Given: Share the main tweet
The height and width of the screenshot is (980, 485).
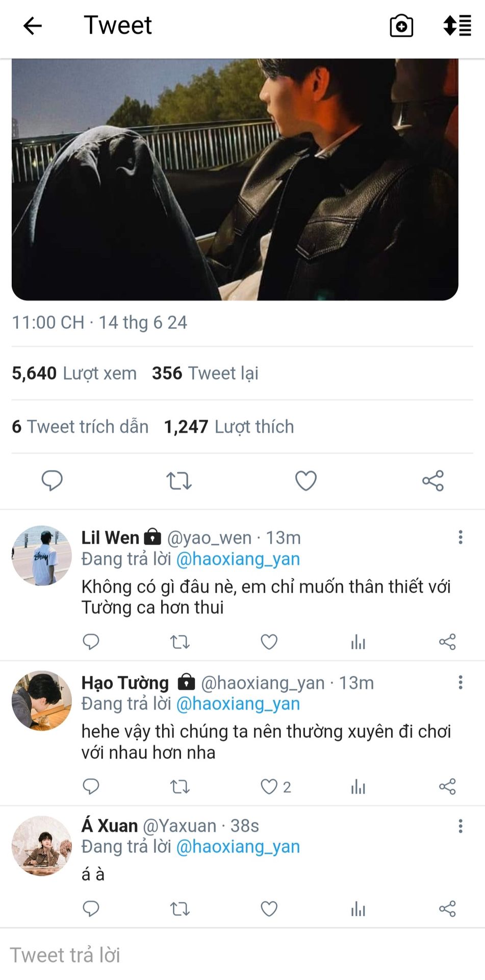Looking at the screenshot, I should pos(433,481).
